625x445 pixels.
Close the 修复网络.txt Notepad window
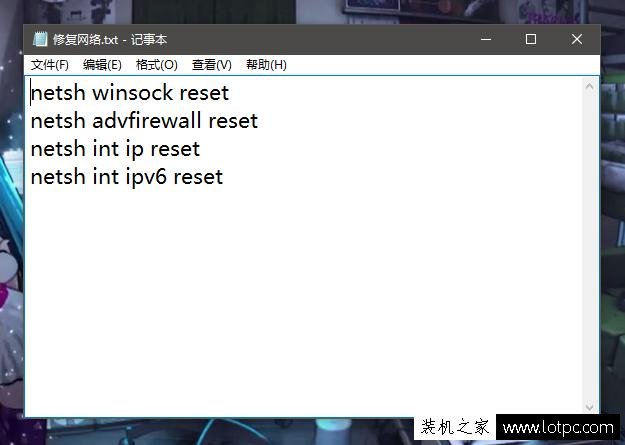click(576, 39)
